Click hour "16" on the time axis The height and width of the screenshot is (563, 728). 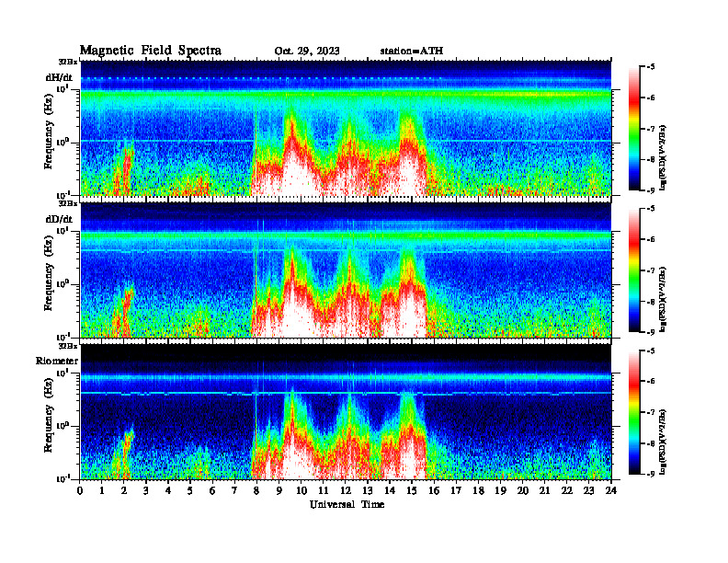(x=434, y=490)
